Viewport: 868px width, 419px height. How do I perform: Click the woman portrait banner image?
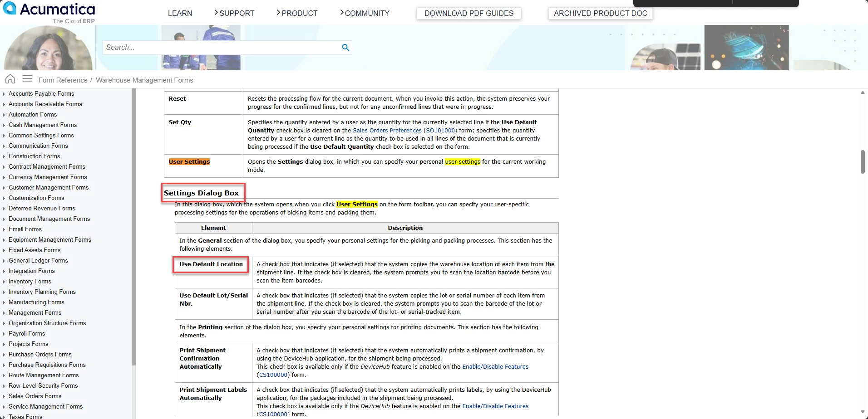48,48
